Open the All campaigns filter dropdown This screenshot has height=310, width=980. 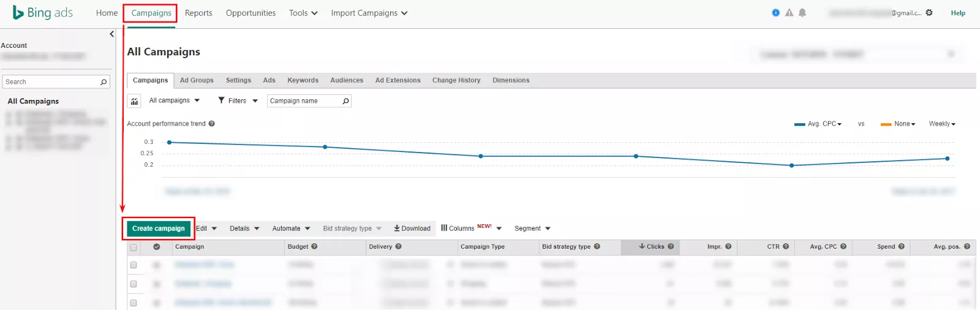pos(175,100)
